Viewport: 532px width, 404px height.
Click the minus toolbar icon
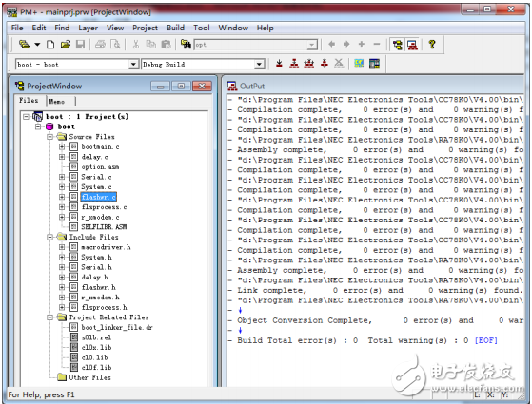[377, 44]
